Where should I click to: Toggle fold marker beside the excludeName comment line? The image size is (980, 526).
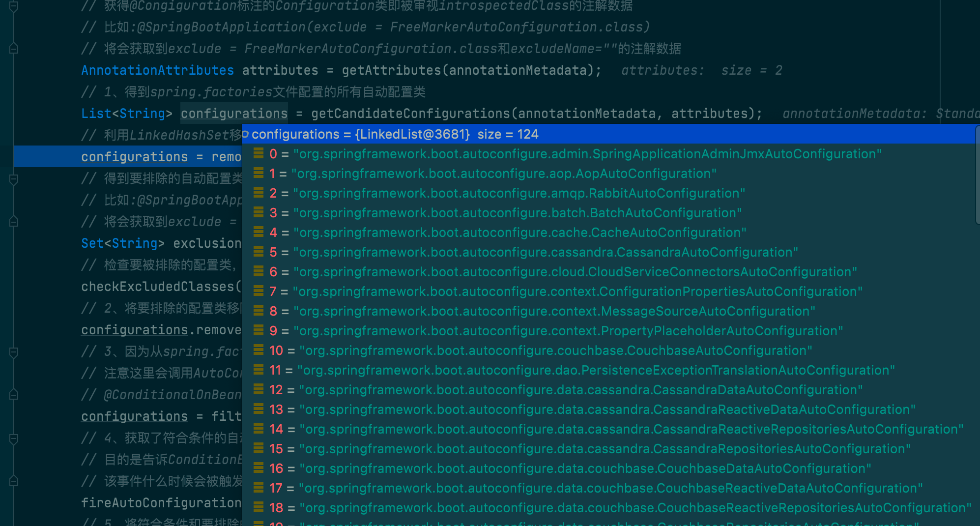point(14,48)
